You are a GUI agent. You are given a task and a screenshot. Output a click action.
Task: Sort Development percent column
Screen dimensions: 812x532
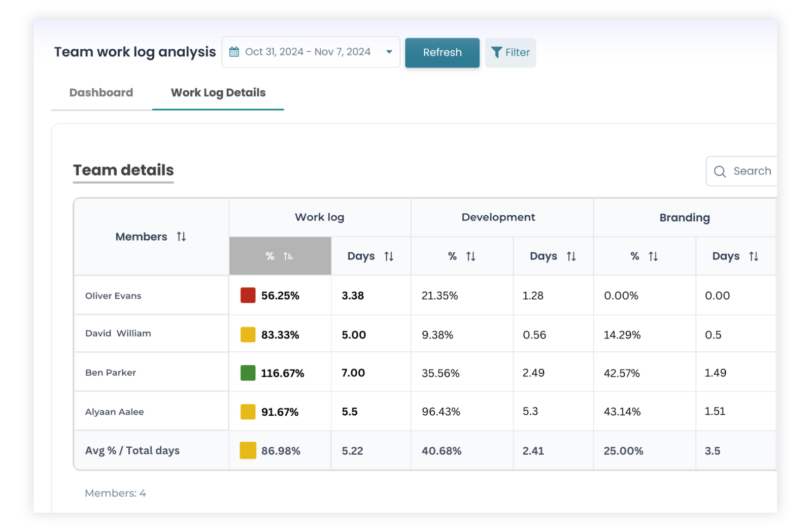[470, 256]
